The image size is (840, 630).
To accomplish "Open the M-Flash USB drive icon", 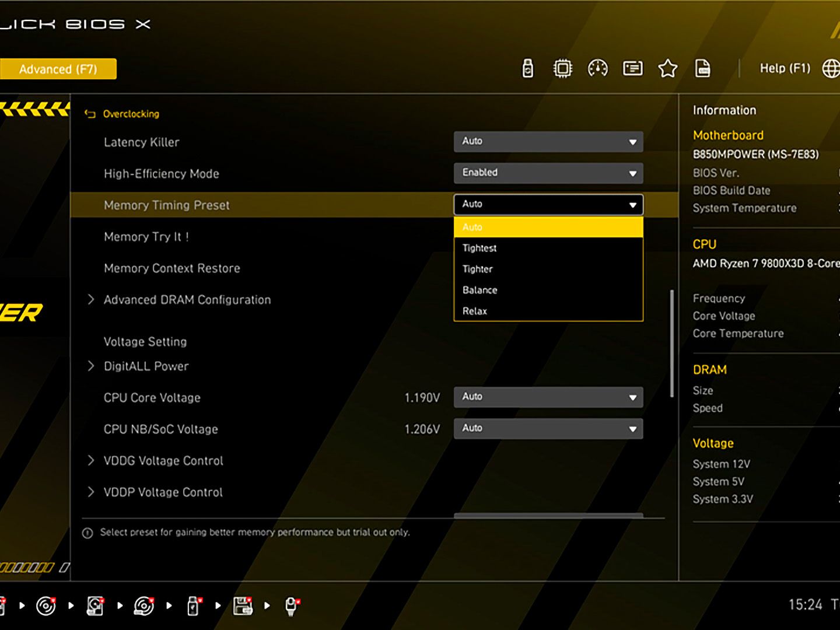I will (527, 69).
